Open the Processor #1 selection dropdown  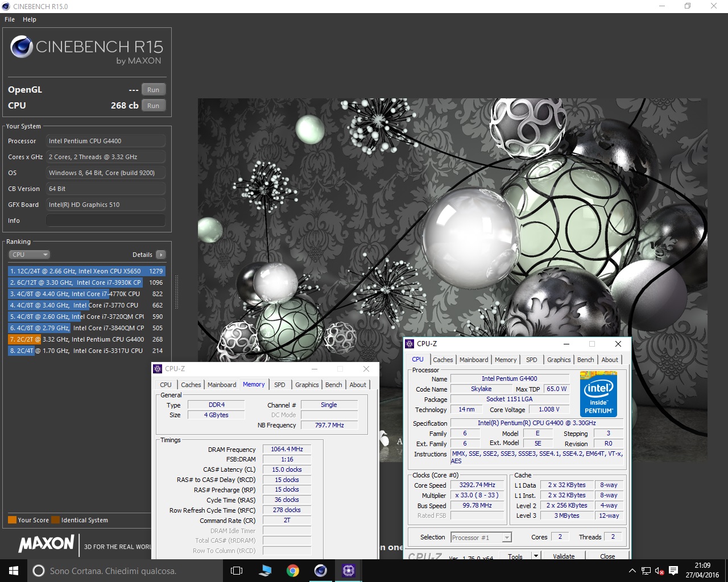[x=481, y=538]
